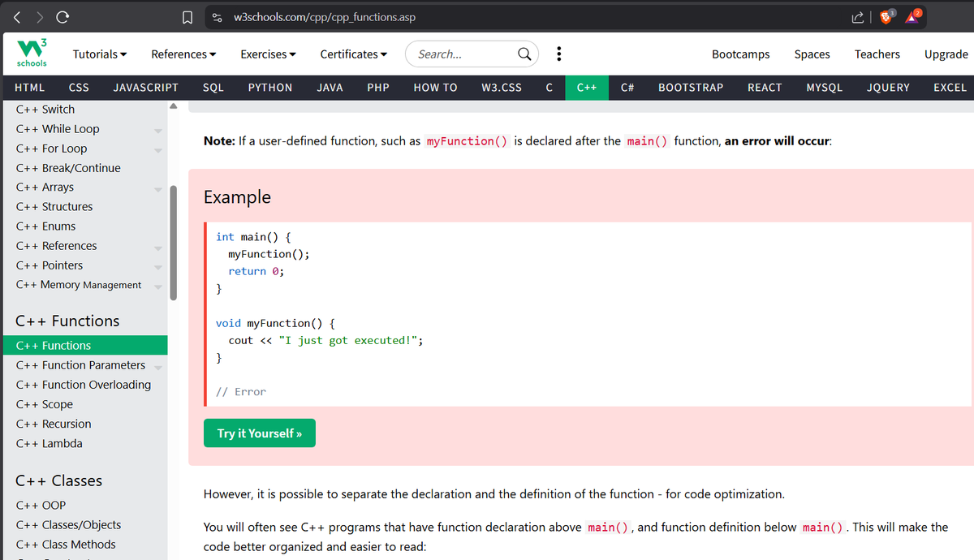Image resolution: width=974 pixels, height=560 pixels.
Task: Open the Tutorials dropdown menu
Action: 100,54
